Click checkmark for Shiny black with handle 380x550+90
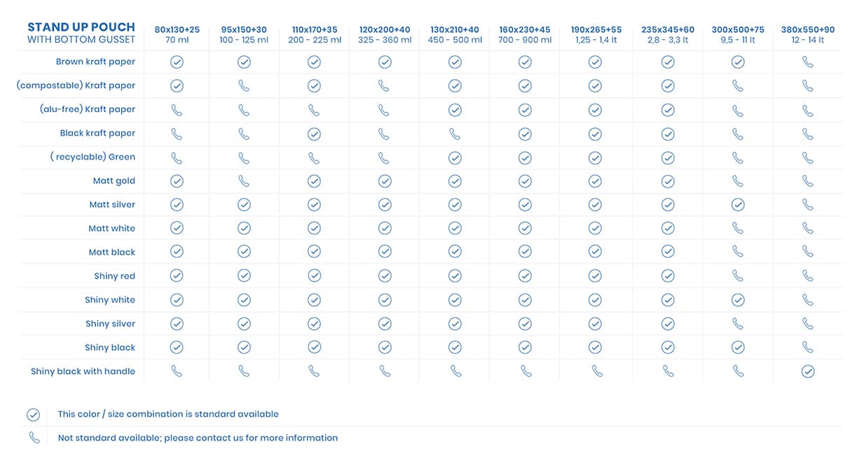Viewport: 868px width, 465px height. [x=808, y=371]
